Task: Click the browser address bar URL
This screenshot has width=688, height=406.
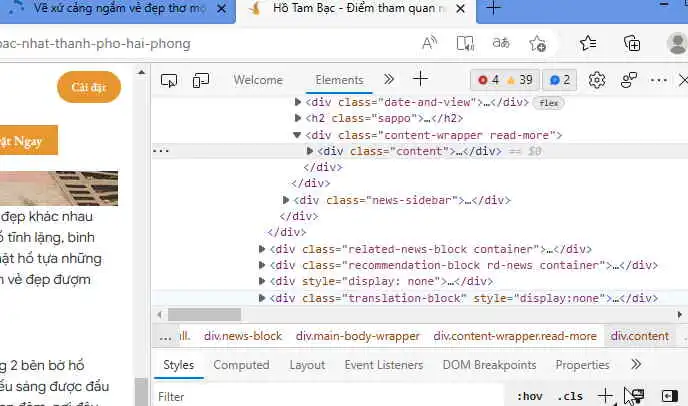Action: [x=95, y=44]
